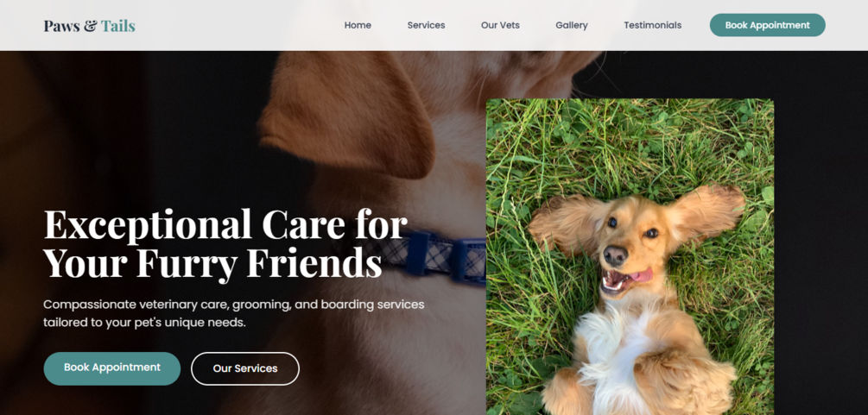Click the teal Book Appointment hero button
868x415 pixels.
[112, 368]
